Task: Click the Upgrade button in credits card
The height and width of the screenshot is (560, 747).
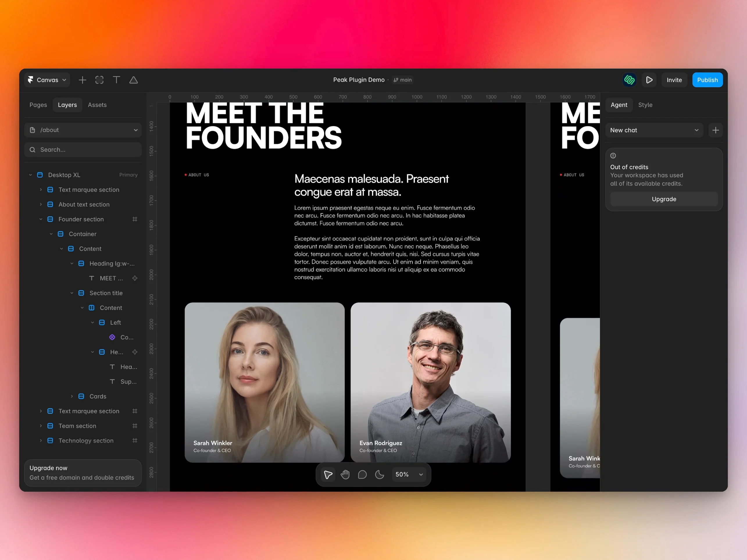Action: pyautogui.click(x=664, y=199)
